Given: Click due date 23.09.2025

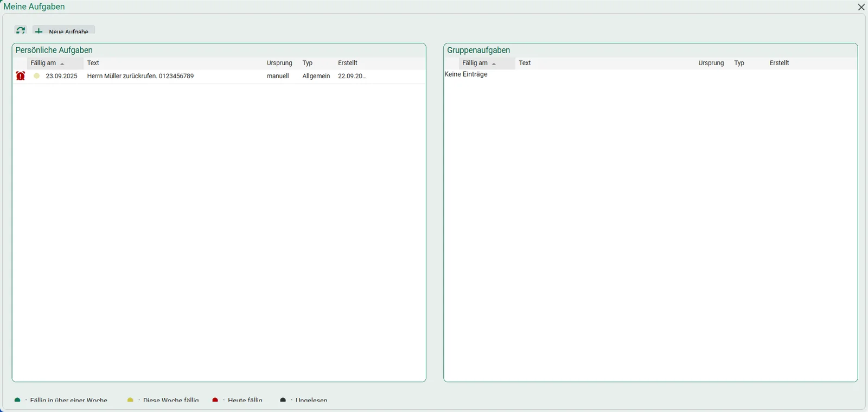Looking at the screenshot, I should [62, 76].
